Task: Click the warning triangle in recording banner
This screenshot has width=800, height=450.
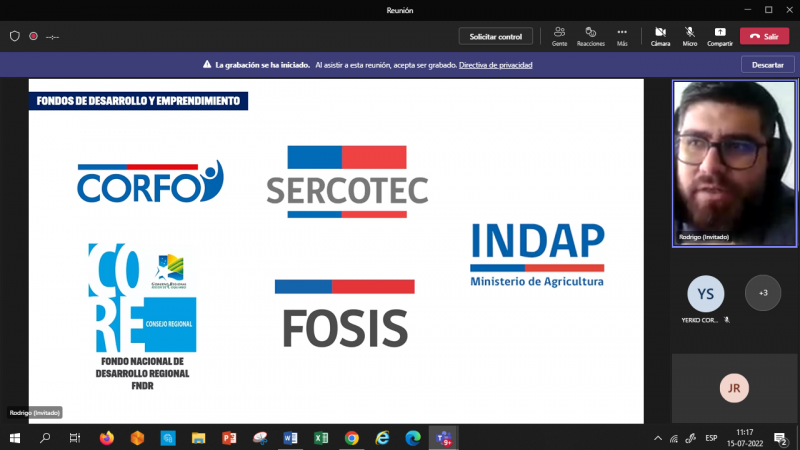Action: coord(207,65)
